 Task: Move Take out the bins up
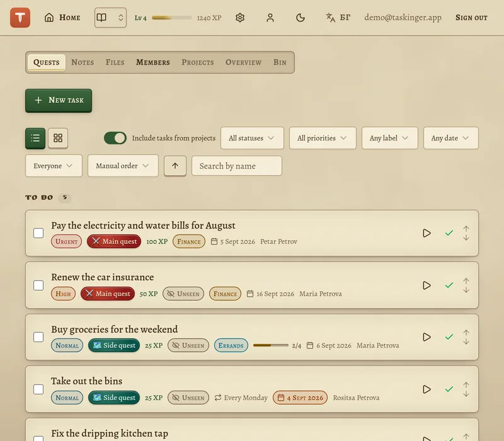tap(466, 385)
